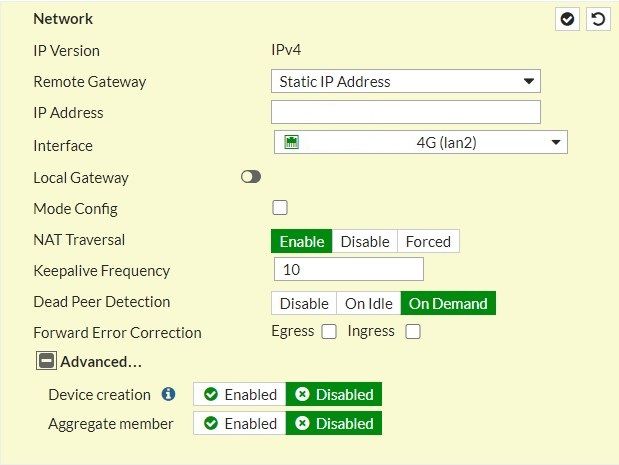Image resolution: width=619 pixels, height=465 pixels.
Task: Click the Keepalive Frequency field
Action: [x=348, y=270]
